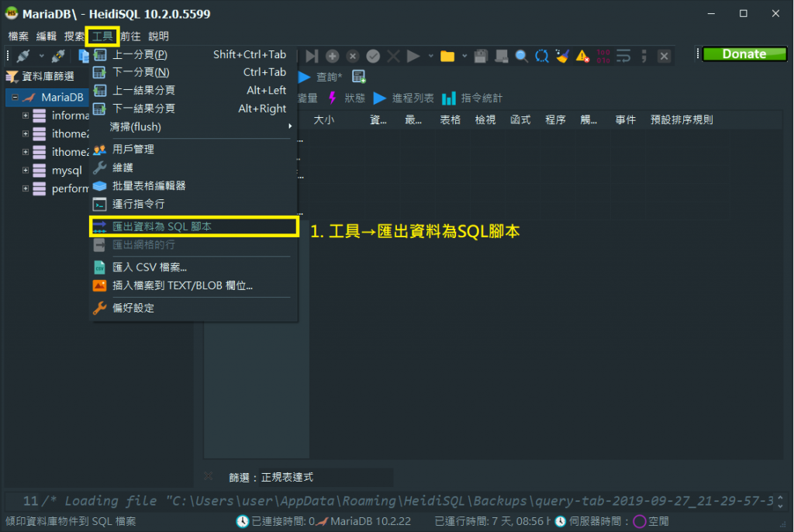The width and height of the screenshot is (794, 532).
Task: Select the mysql database in tree
Action: [67, 171]
